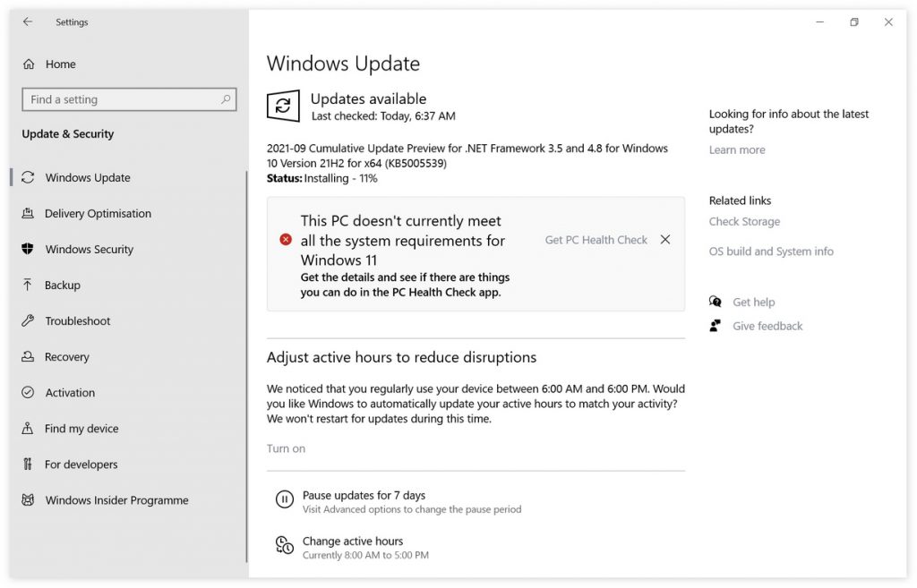This screenshot has width=917, height=588.
Task: Click the Get PC Health Check link
Action: pyautogui.click(x=596, y=240)
